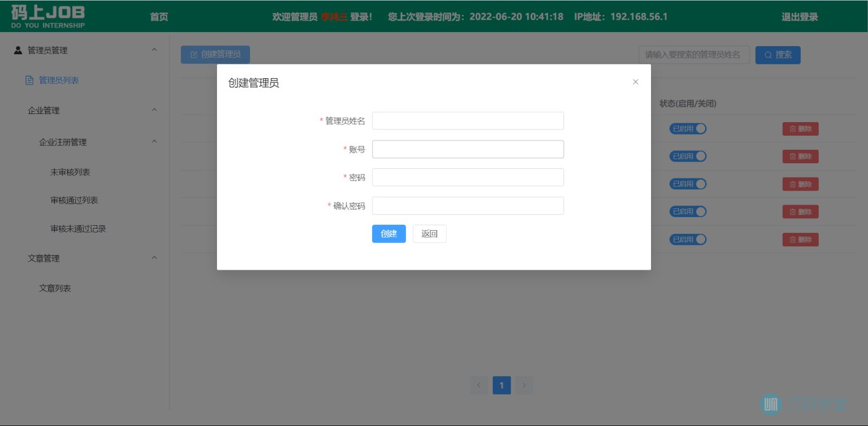This screenshot has width=868, height=426.
Task: Click the blue 创建 button
Action: pyautogui.click(x=388, y=234)
